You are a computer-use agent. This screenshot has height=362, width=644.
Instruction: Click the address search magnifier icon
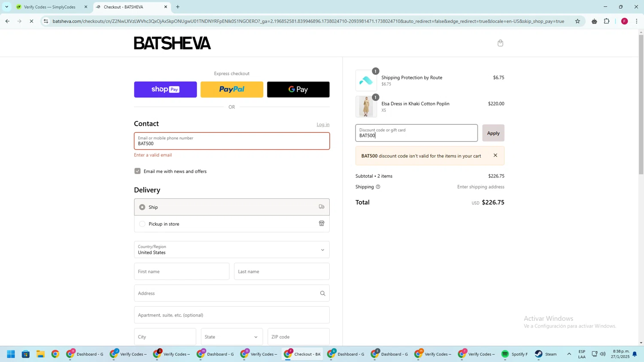(x=322, y=293)
